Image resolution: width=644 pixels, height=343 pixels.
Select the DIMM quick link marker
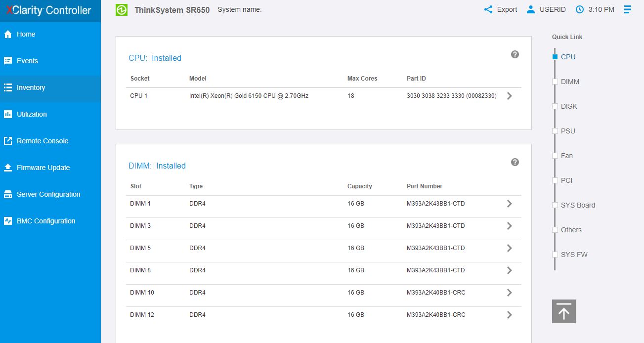[x=555, y=82]
